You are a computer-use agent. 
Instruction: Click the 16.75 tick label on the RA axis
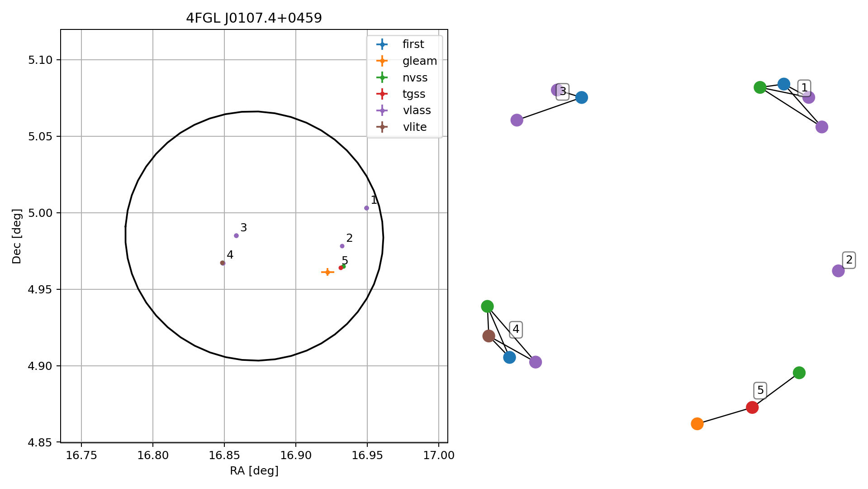tap(81, 455)
